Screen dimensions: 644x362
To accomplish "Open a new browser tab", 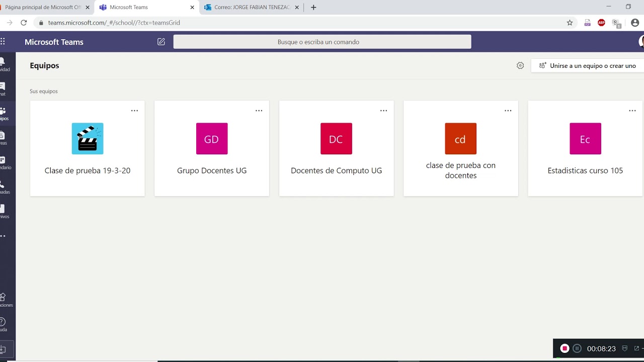I will [x=313, y=8].
